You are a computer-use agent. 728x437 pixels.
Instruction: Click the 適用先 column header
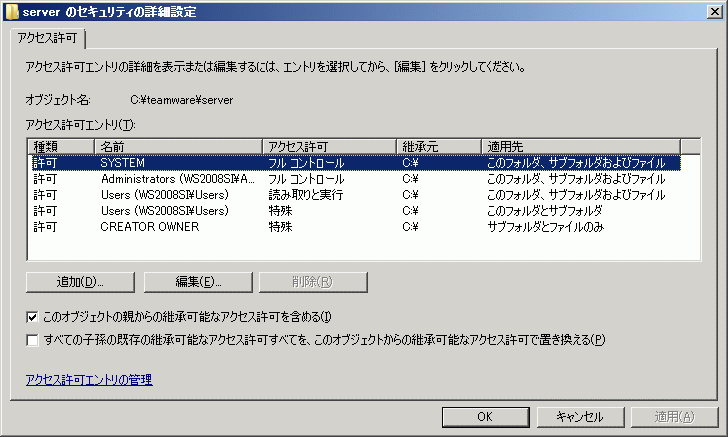pos(581,147)
